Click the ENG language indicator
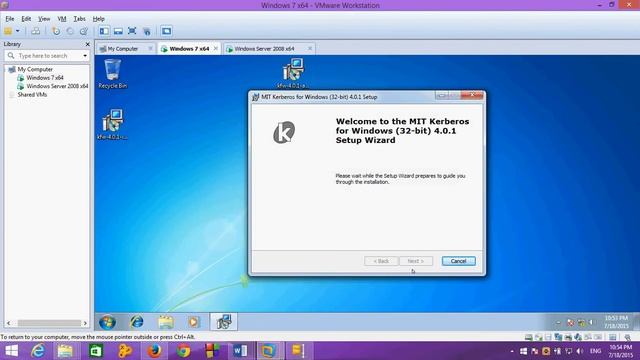The image size is (640, 360). 595,351
